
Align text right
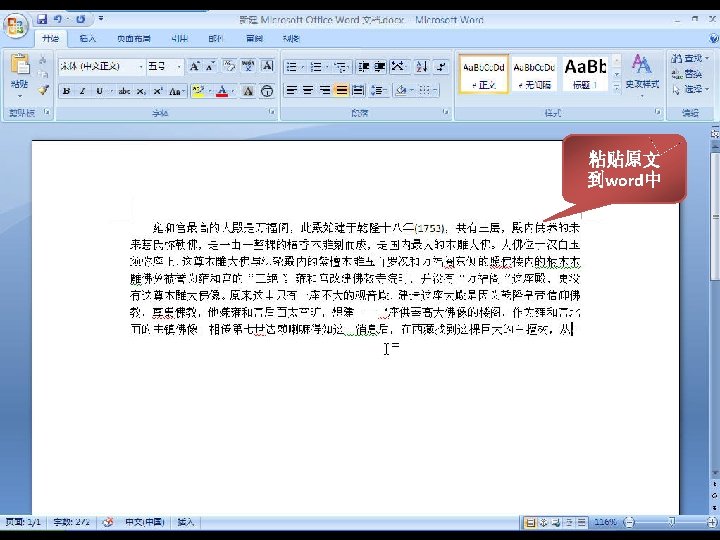325,90
